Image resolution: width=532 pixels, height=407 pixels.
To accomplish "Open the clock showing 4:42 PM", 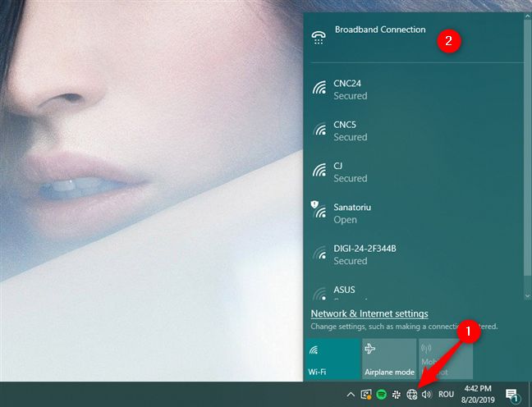I will pos(477,395).
